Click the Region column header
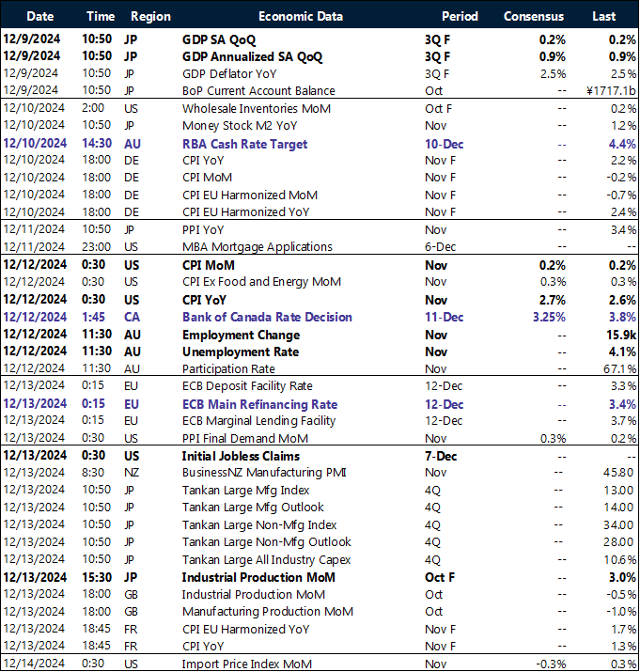640x672 pixels. [150, 16]
